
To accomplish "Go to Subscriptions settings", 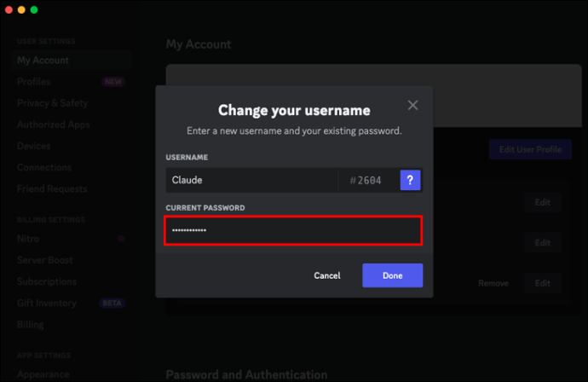I will (x=47, y=281).
